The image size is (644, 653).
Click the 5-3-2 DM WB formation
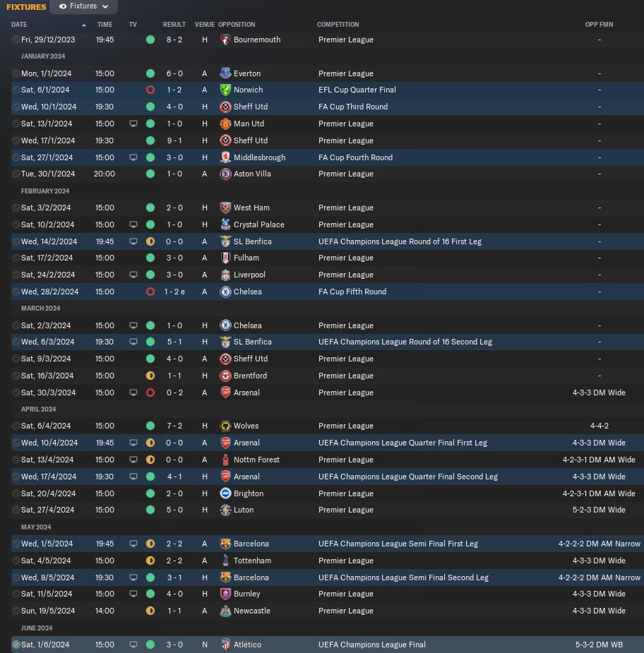599,645
